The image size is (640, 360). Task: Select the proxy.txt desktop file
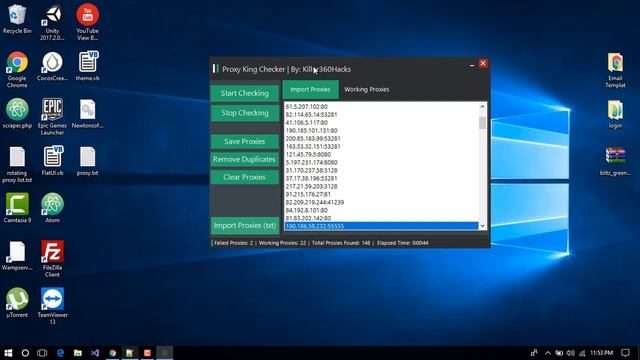click(x=87, y=161)
